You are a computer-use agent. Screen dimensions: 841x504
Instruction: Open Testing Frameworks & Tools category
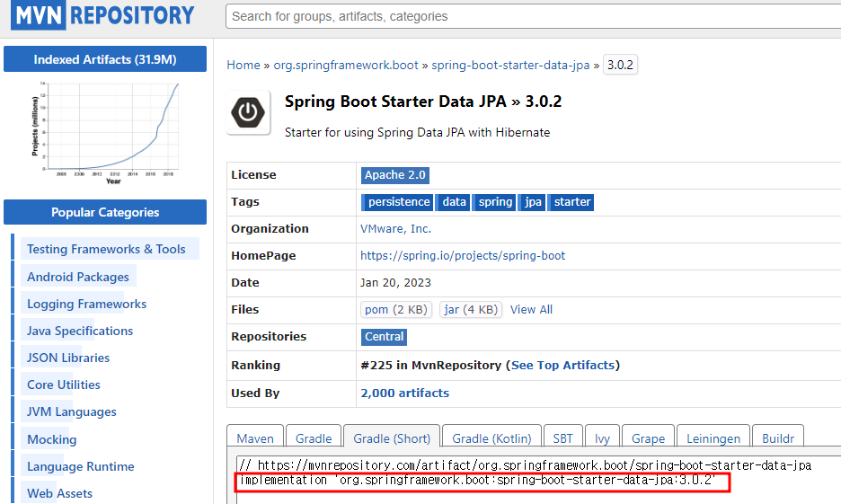pyautogui.click(x=106, y=249)
